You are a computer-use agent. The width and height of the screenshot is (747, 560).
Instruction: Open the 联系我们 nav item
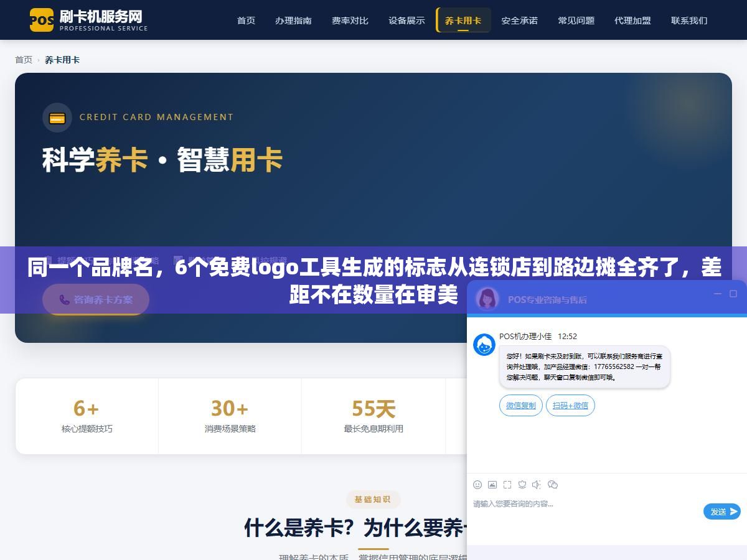(x=689, y=21)
